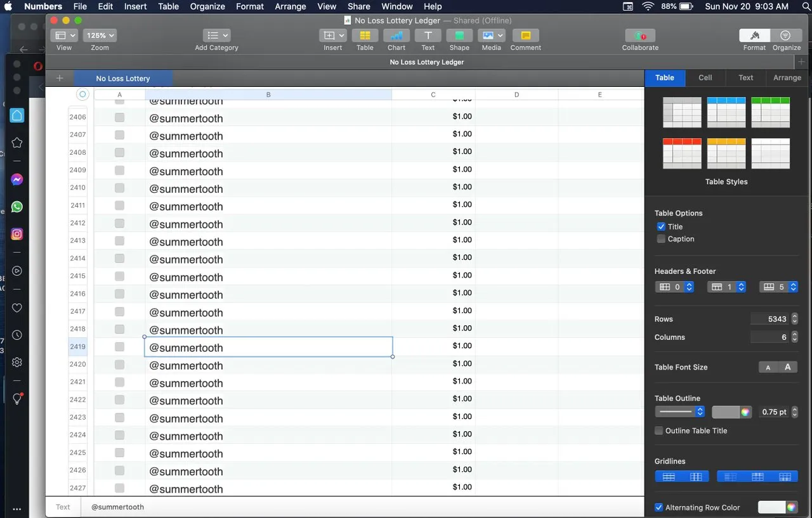Open header rows count dropdown

(x=726, y=287)
